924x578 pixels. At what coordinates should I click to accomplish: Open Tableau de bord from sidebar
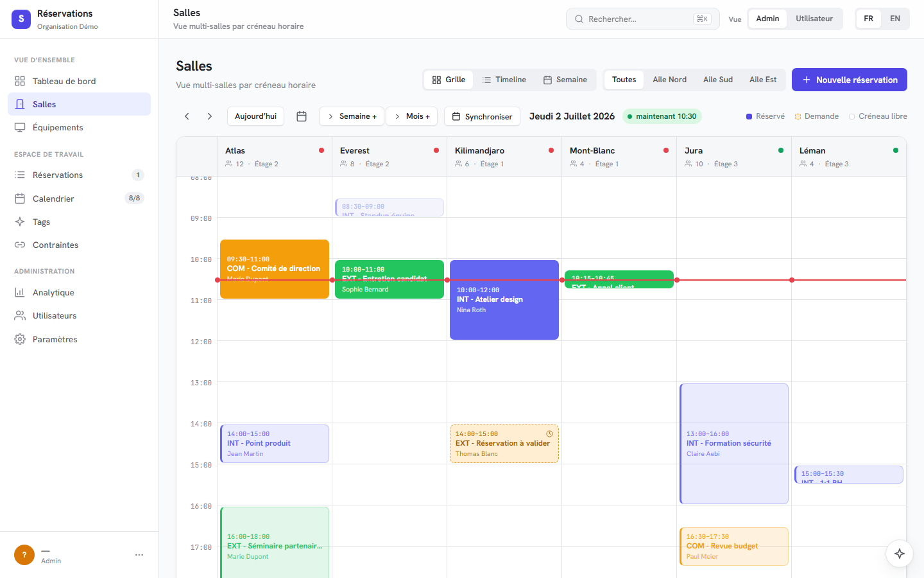tap(79, 81)
